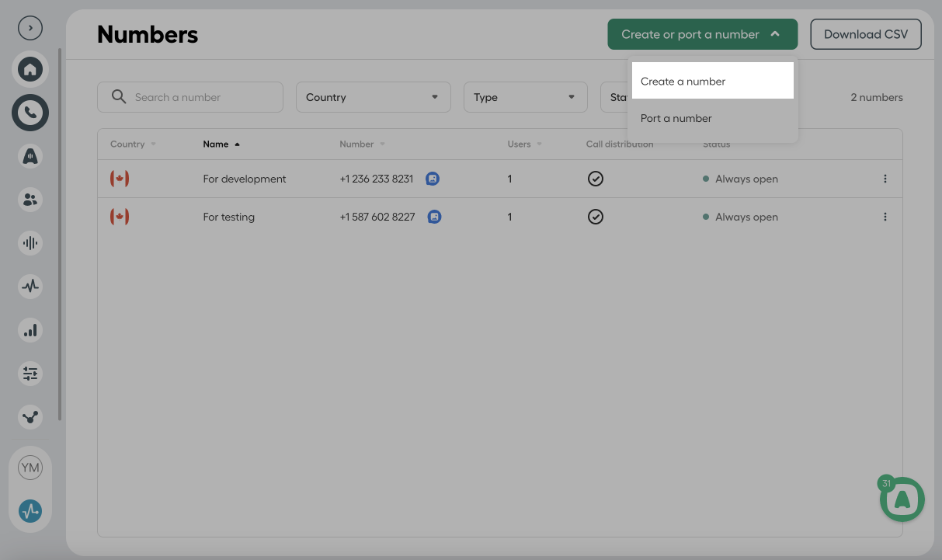Open the voice waveform sidebar icon
This screenshot has width=942, height=560.
coord(30,243)
